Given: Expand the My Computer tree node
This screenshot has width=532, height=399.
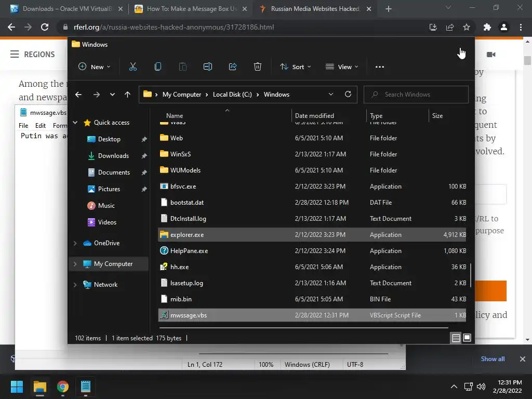Looking at the screenshot, I should click(75, 263).
